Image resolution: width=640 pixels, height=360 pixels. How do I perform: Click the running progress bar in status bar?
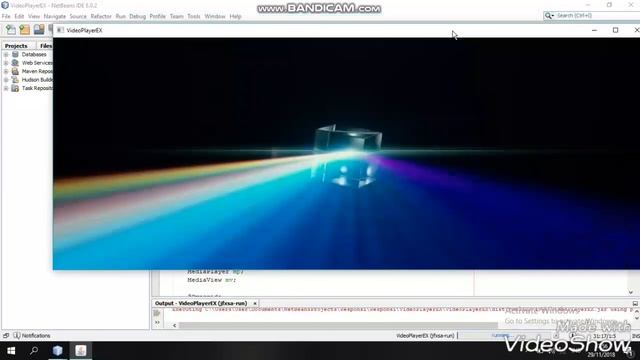click(502, 336)
